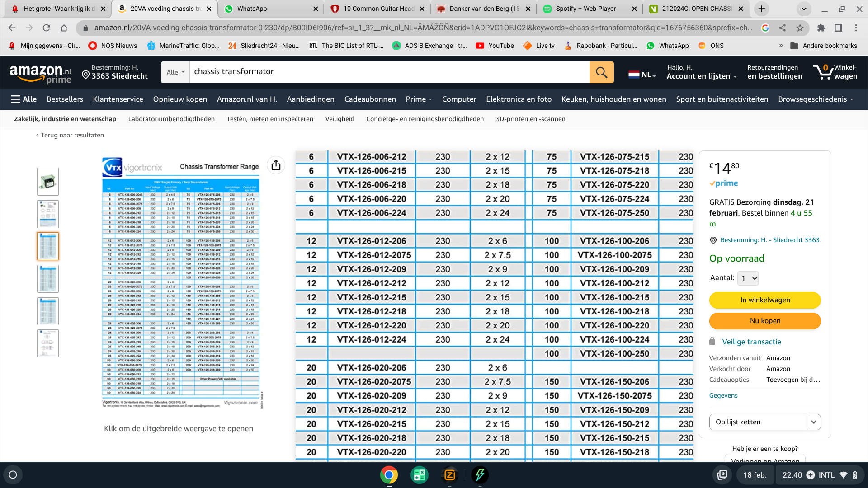
Task: Click the main Chassis Transformer Range image
Action: coord(182,282)
